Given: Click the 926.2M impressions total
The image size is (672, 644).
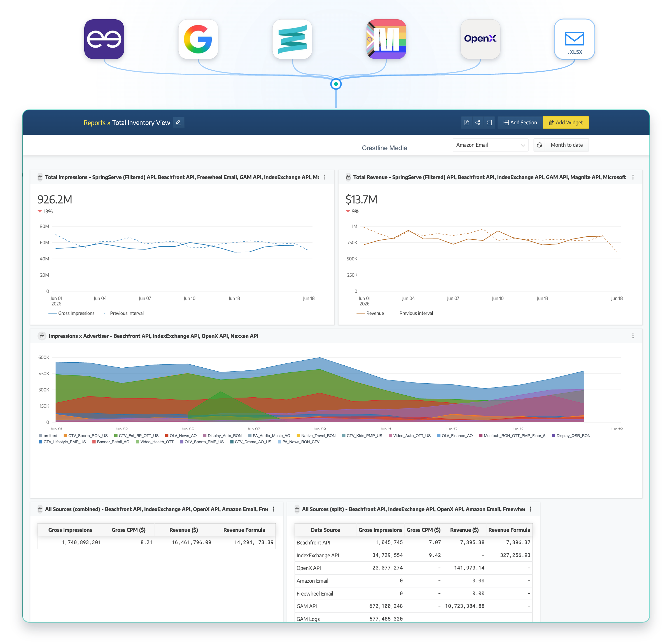Looking at the screenshot, I should [55, 199].
